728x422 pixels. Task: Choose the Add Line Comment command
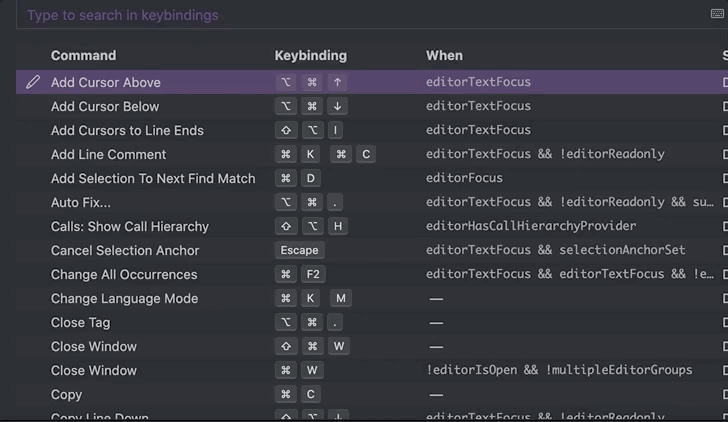tap(109, 154)
